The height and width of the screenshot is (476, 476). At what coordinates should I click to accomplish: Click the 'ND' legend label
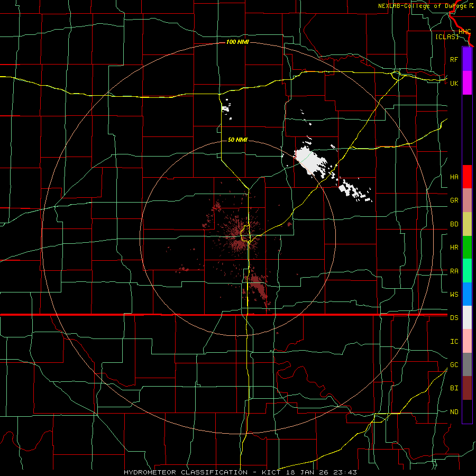pyautogui.click(x=454, y=412)
